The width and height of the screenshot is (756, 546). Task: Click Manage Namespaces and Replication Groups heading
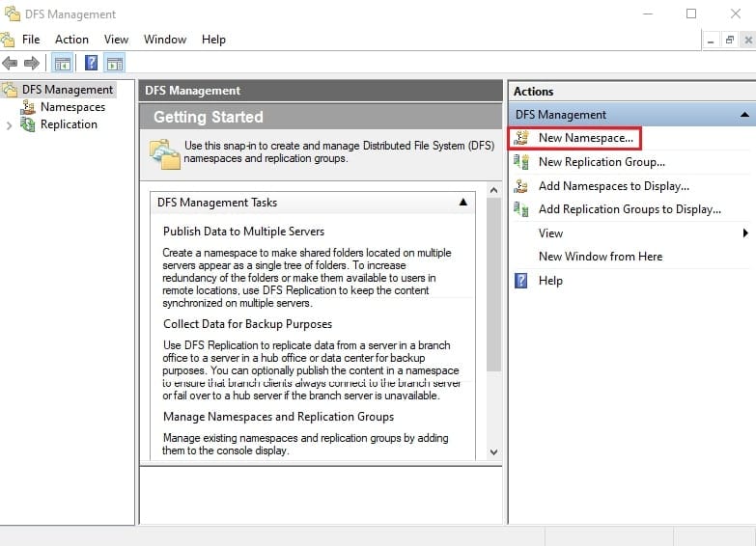(278, 417)
